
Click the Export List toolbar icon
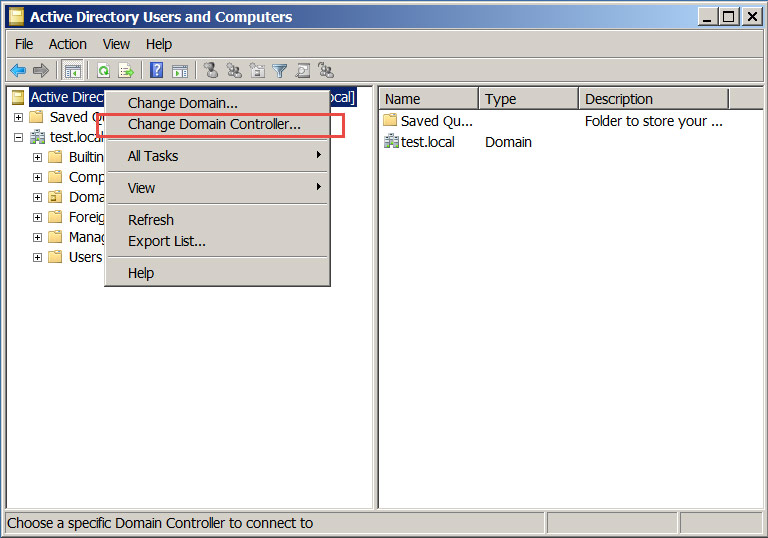(x=126, y=70)
